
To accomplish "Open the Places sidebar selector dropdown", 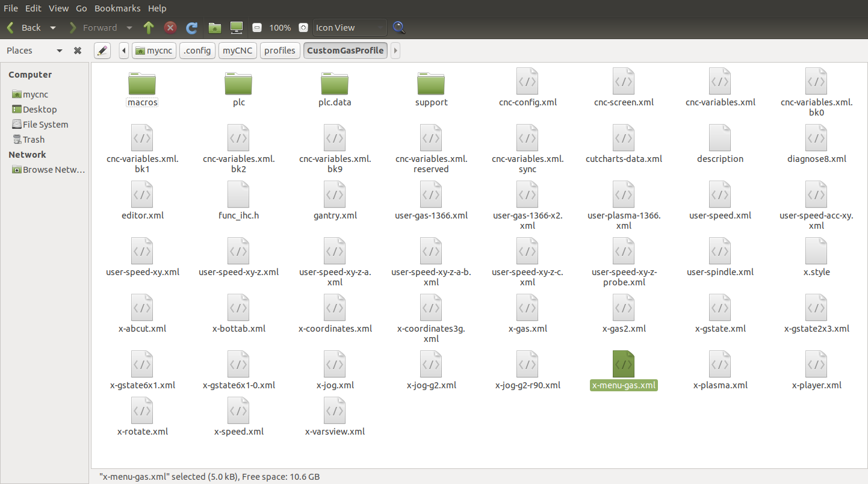I will coord(59,51).
